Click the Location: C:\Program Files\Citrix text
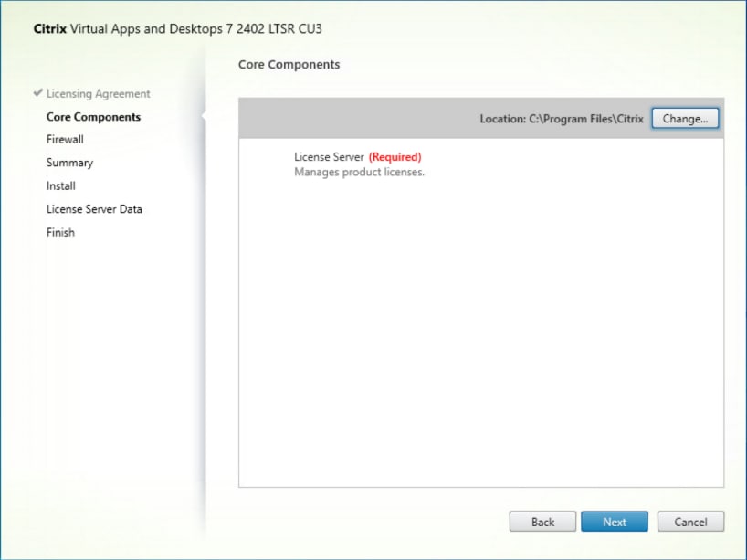Image resolution: width=747 pixels, height=560 pixels. pos(562,119)
